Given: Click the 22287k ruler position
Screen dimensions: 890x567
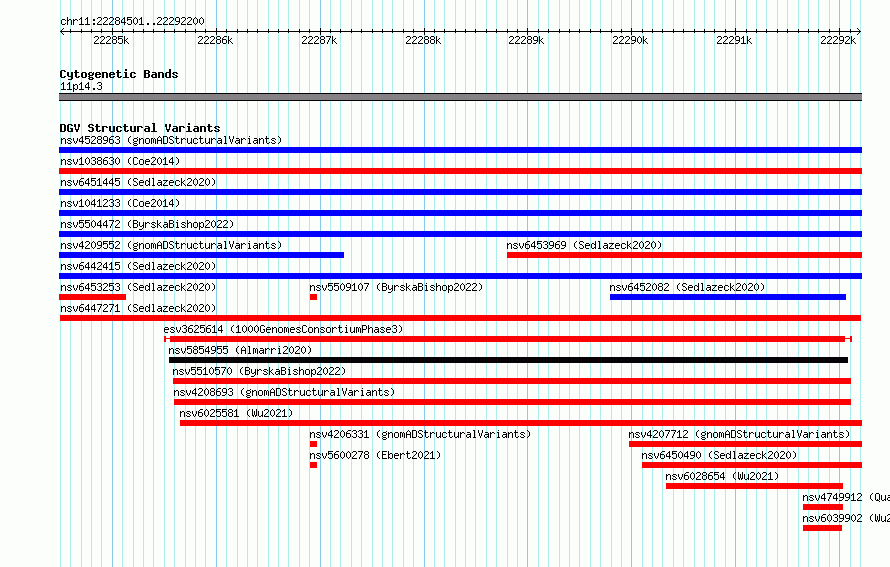Looking at the screenshot, I should (x=319, y=40).
